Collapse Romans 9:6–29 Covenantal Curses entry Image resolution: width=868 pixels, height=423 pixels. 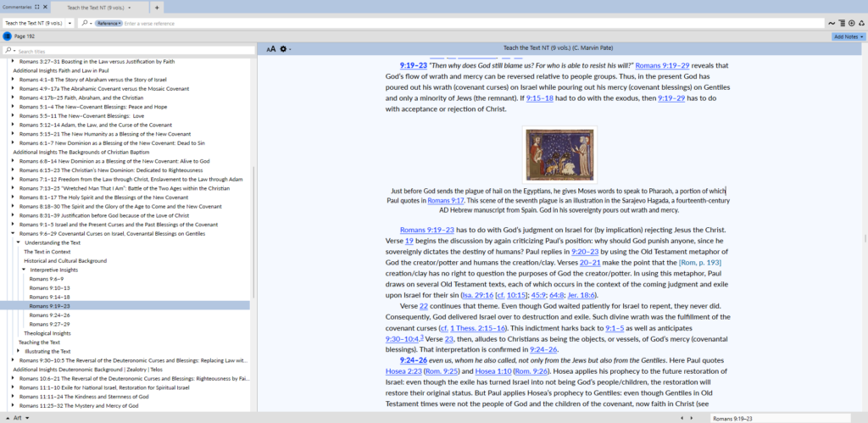[x=14, y=234]
